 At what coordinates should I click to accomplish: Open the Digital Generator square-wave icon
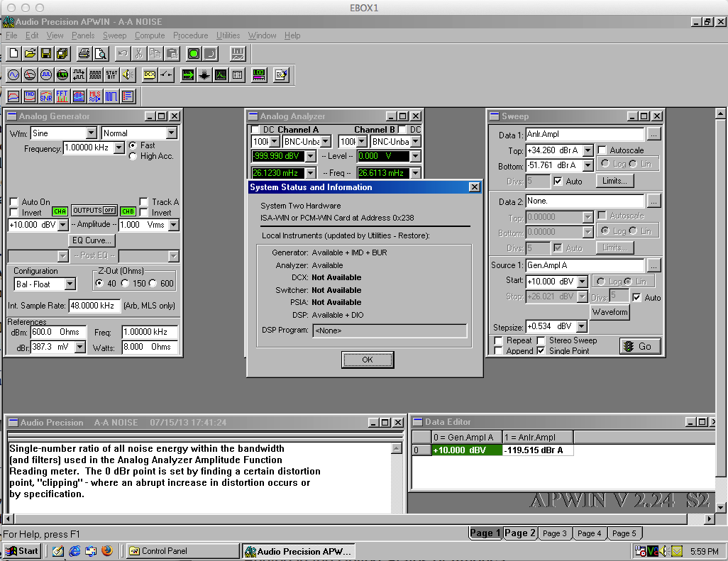(x=46, y=74)
